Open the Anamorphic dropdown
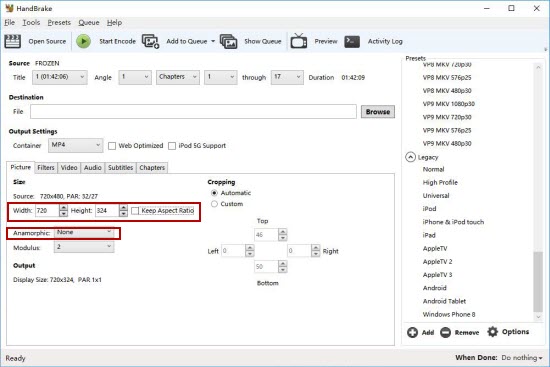Viewport: 550px width, 367px height. tap(84, 232)
